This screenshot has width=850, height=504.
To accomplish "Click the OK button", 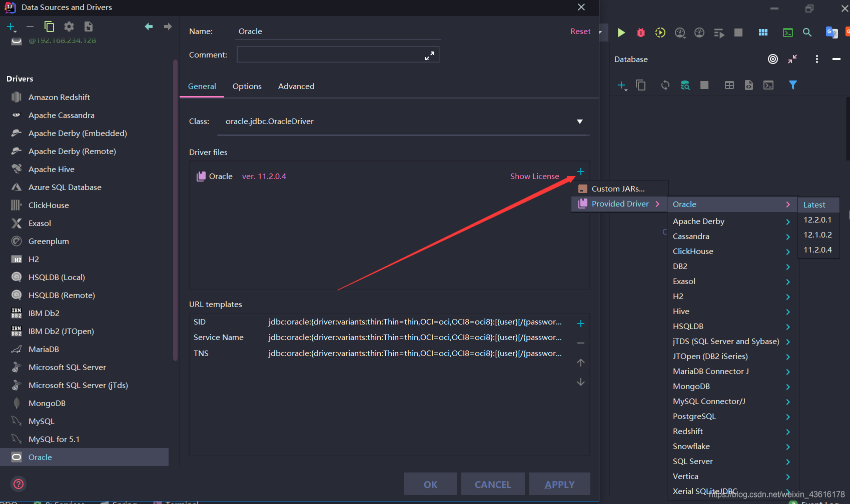I will (x=430, y=484).
